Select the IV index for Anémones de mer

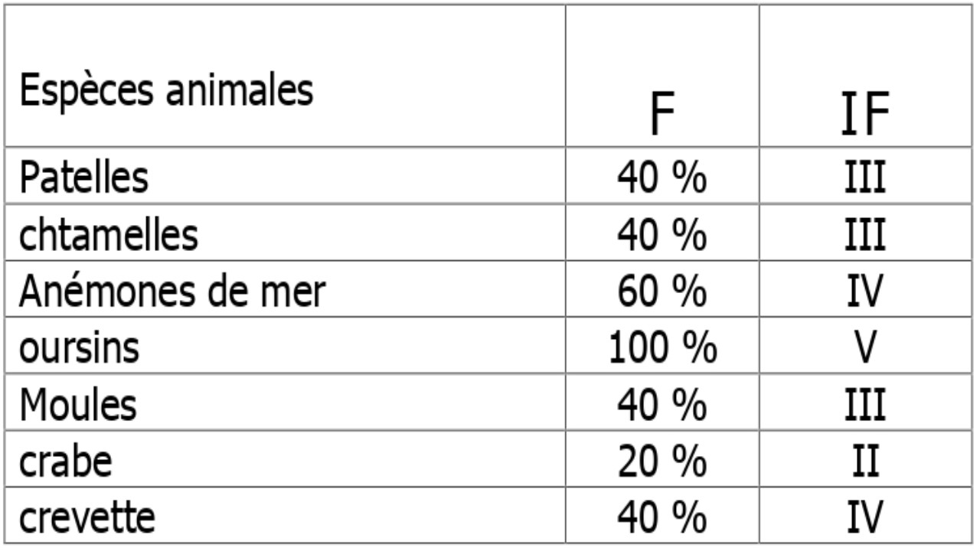click(x=864, y=292)
